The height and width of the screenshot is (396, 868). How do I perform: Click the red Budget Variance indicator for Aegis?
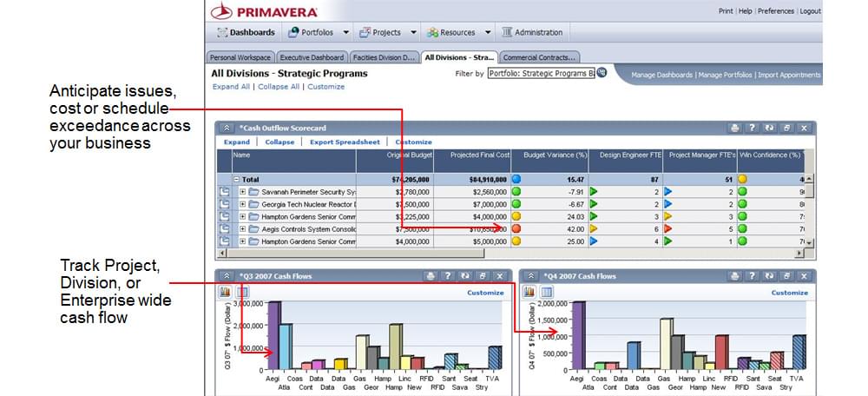click(516, 228)
